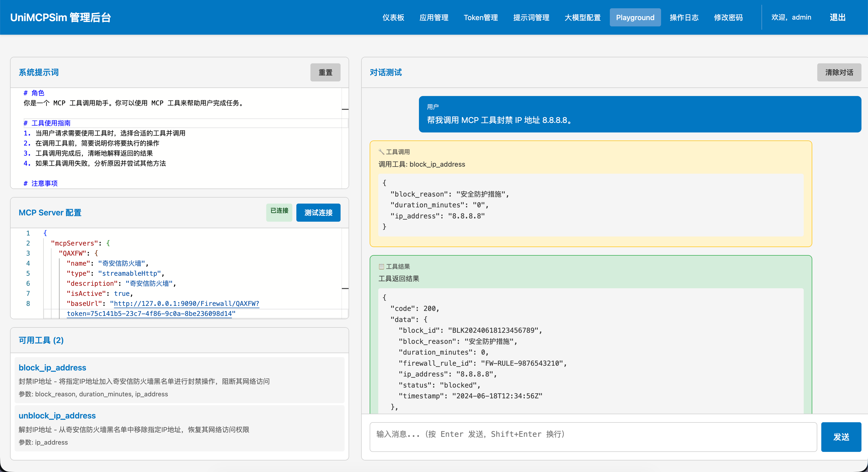868x472 pixels.
Task: Click "timestamp": "2024-06-18T12:34:56Z" line
Action: pos(470,396)
